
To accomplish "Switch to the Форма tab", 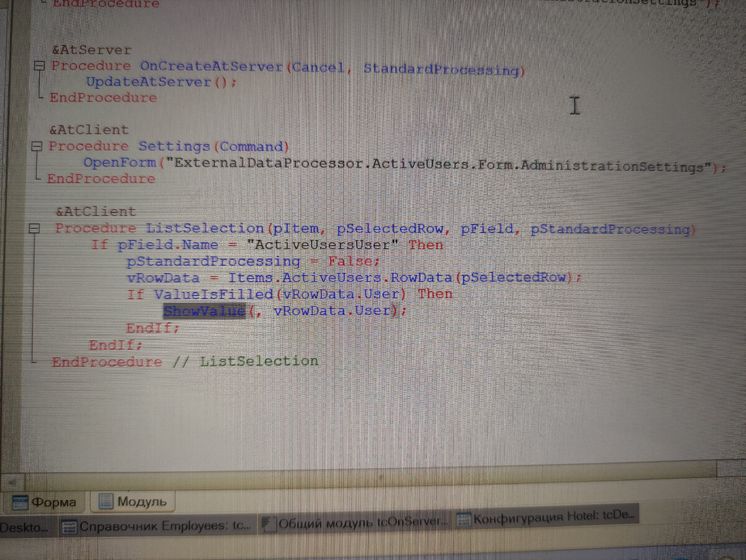I will tap(45, 502).
